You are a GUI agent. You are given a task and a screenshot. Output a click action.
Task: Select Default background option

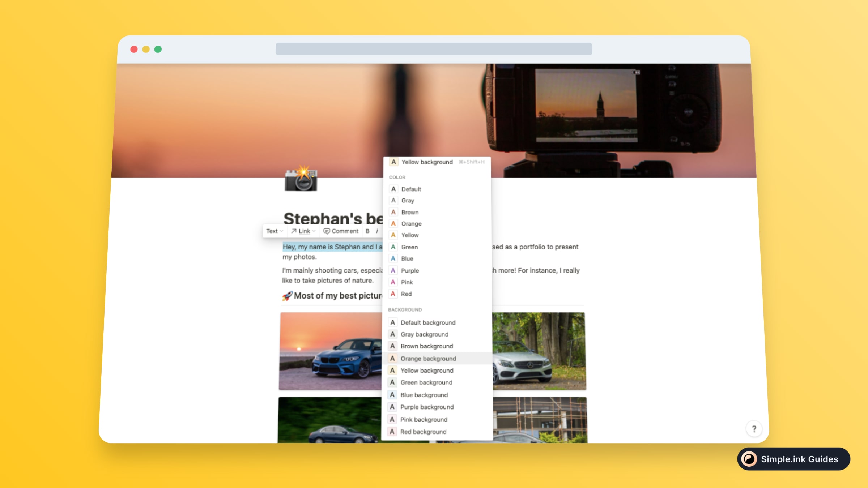click(428, 322)
